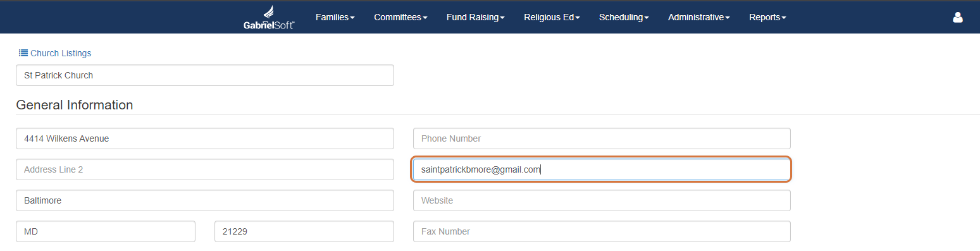
Task: Open the Scheduling menu
Action: [x=624, y=18]
